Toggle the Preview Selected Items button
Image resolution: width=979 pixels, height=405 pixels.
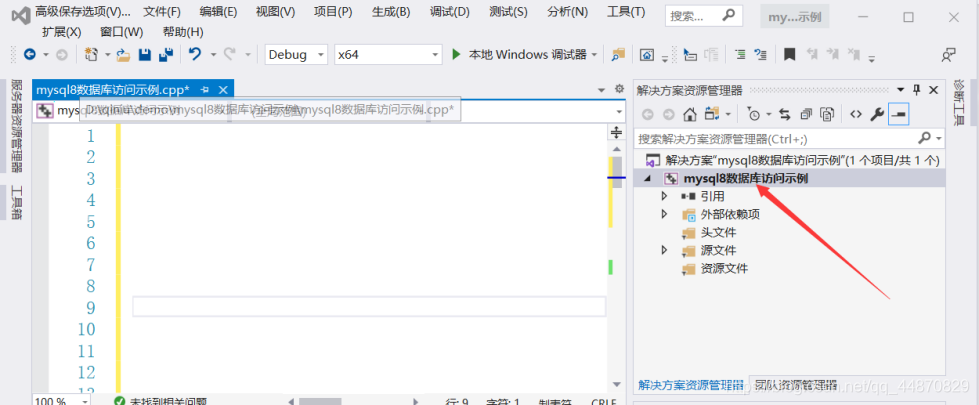point(899,114)
